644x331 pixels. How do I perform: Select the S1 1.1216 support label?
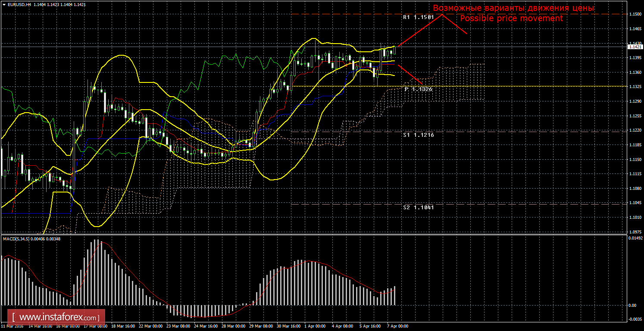pyautogui.click(x=419, y=135)
